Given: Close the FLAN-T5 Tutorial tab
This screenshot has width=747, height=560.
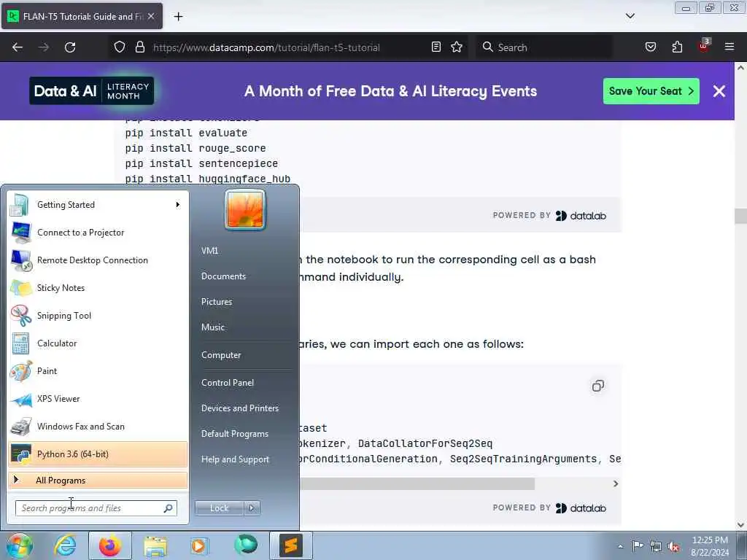Looking at the screenshot, I should pos(151,16).
